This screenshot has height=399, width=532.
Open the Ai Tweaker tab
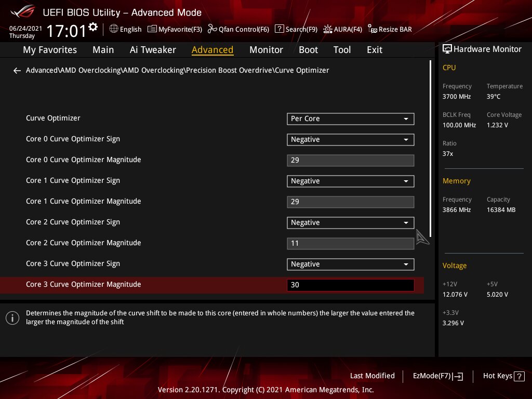(153, 50)
